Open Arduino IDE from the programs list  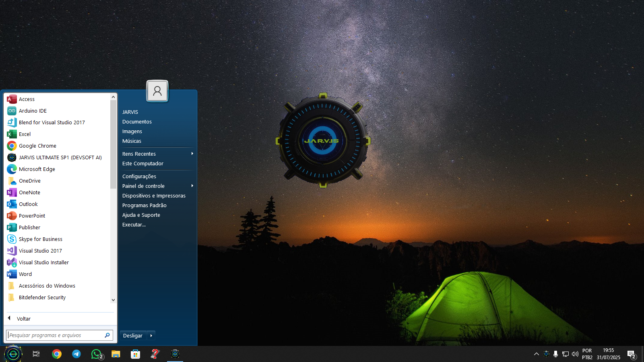pos(33,111)
